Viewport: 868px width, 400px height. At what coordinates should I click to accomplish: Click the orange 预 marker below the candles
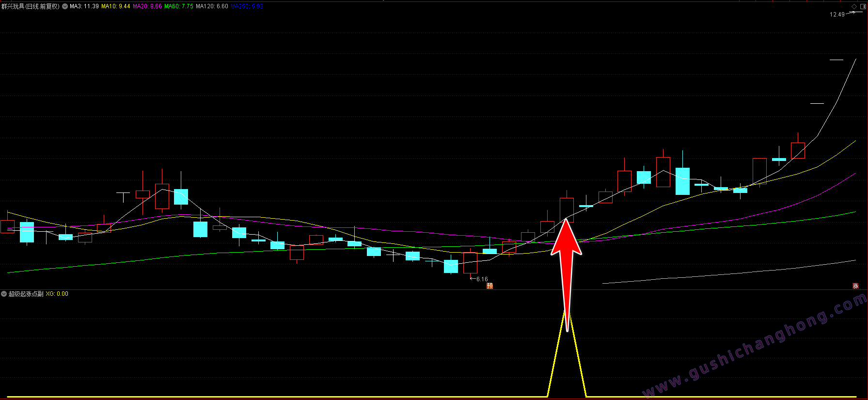click(489, 286)
